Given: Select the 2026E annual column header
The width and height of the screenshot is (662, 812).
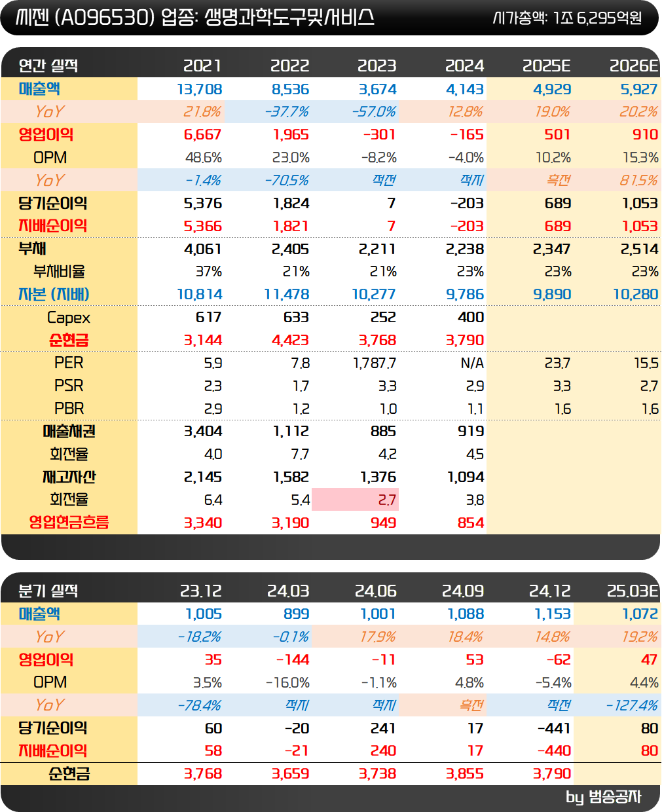Looking at the screenshot, I should [634, 65].
